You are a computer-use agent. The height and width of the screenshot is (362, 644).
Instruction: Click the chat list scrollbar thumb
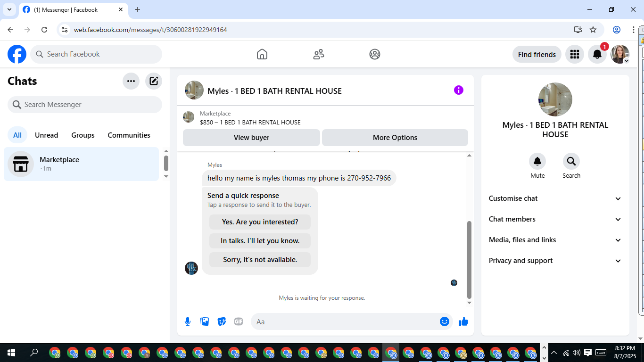tap(166, 163)
